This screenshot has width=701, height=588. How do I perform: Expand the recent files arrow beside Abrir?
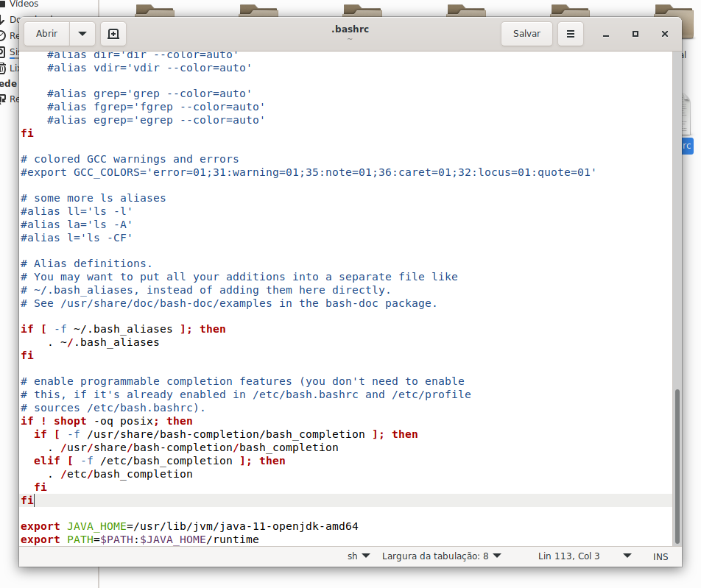pyautogui.click(x=82, y=34)
